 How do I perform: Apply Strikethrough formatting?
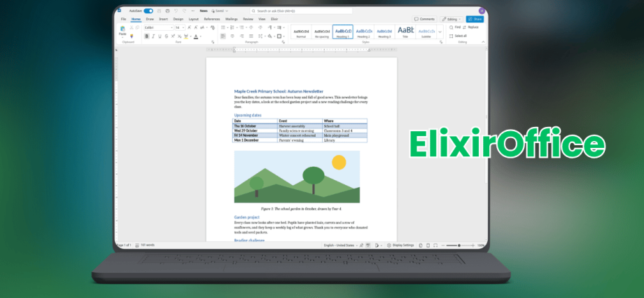pyautogui.click(x=167, y=36)
